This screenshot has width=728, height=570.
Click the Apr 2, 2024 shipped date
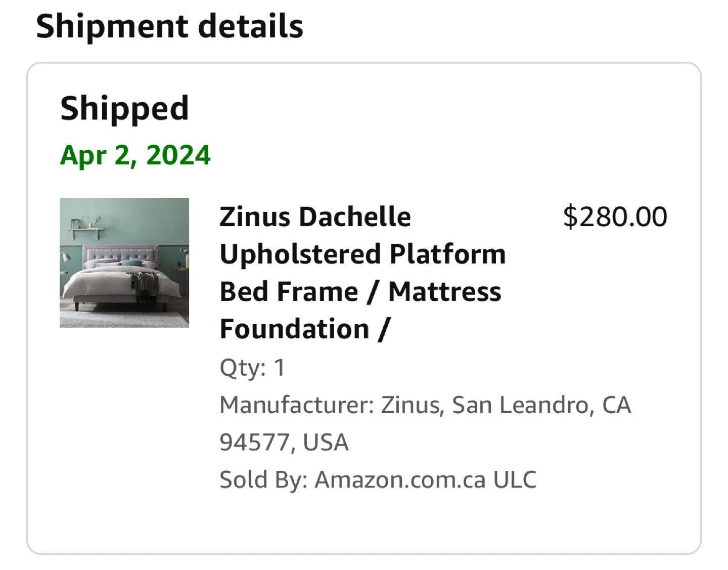click(135, 155)
